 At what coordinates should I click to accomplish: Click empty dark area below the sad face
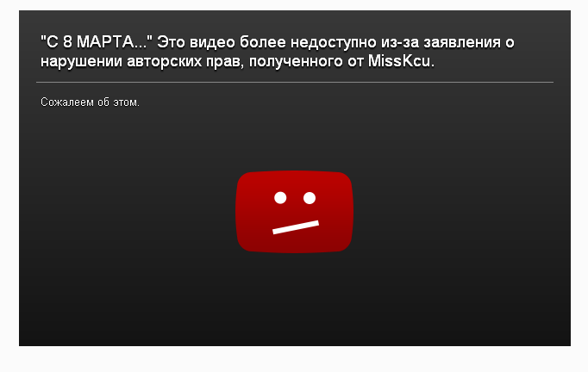[294, 300]
